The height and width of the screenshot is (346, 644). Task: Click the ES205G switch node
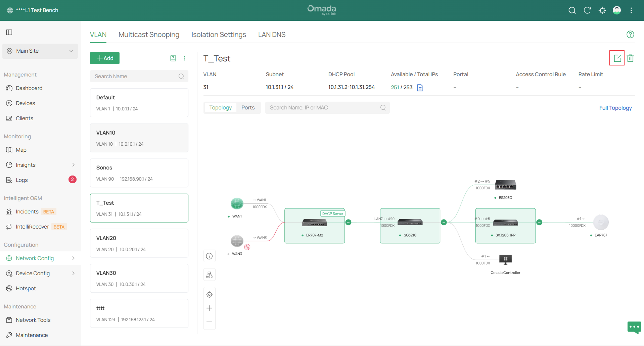(505, 185)
